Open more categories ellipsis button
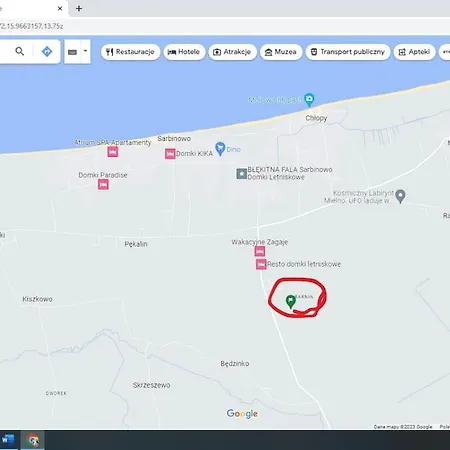The image size is (450, 450). tap(445, 52)
